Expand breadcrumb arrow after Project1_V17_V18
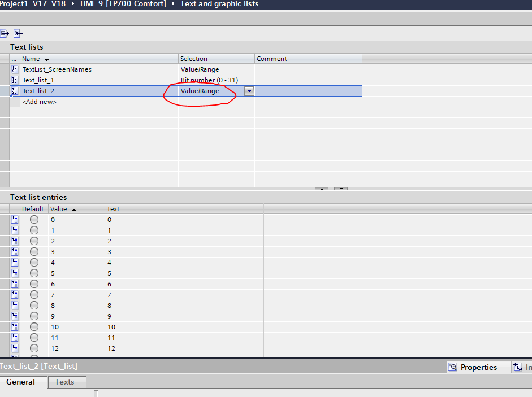This screenshot has width=532, height=397. coord(72,4)
